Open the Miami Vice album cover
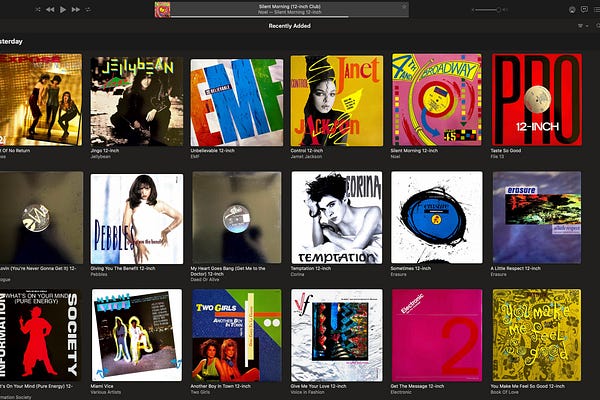Viewport: 600px width, 400px height. [137, 335]
